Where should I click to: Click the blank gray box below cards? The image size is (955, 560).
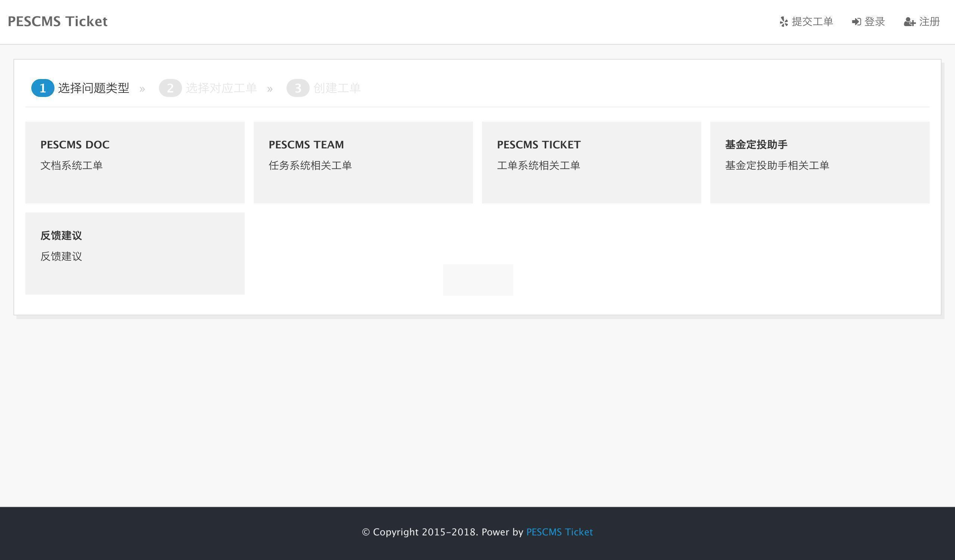(x=478, y=280)
